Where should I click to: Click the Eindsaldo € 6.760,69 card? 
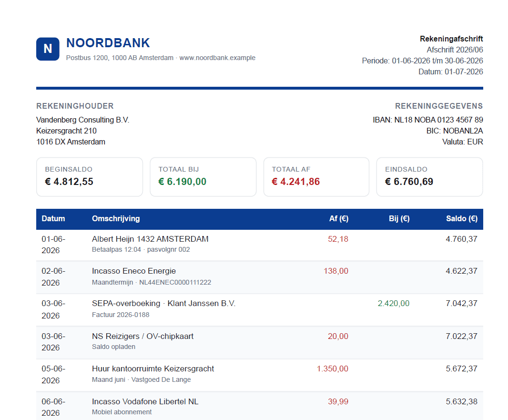tap(429, 177)
